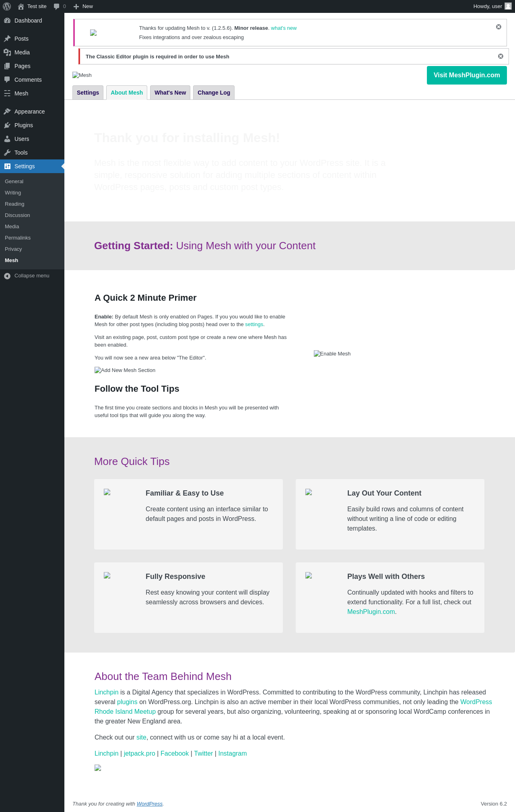Open the Facebook link
Screen dimensions: 515x812
(175, 754)
